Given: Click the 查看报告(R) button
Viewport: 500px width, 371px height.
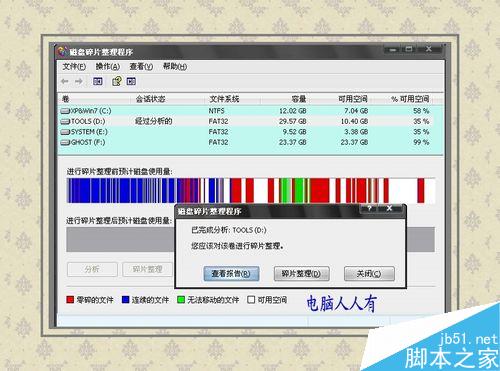Looking at the screenshot, I should 231,274.
